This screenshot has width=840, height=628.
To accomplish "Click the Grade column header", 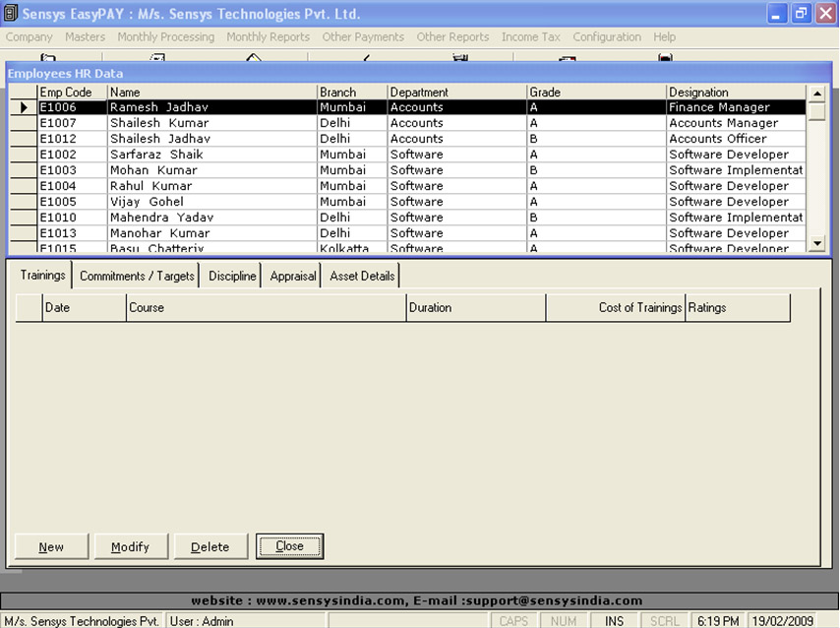I will click(597, 93).
